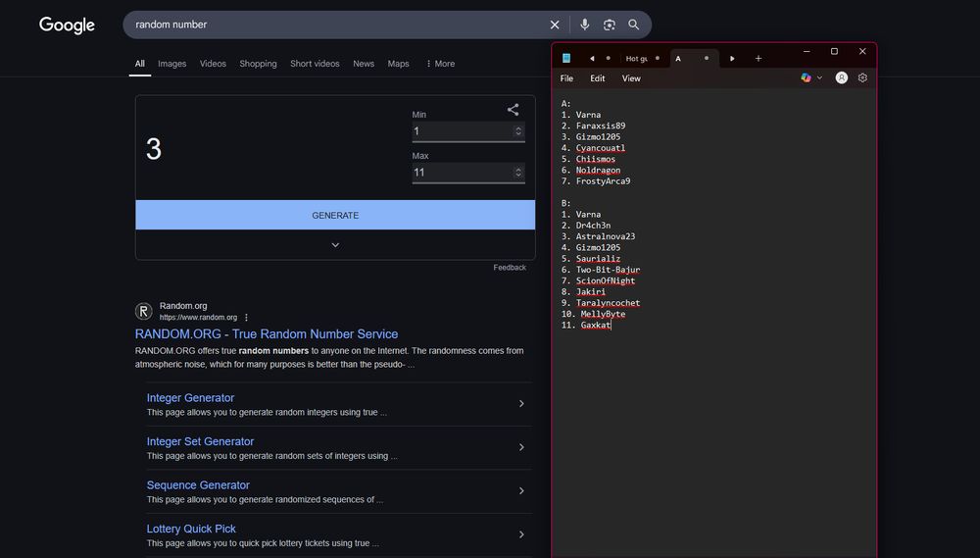Switch to the Videos search tab
Screen dimensions: 980x558
[x=213, y=64]
